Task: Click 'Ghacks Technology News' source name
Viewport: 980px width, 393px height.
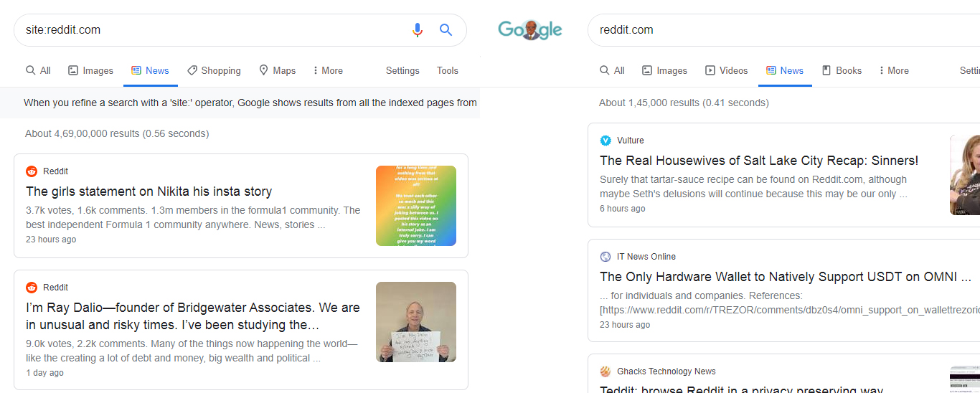Action: tap(666, 371)
